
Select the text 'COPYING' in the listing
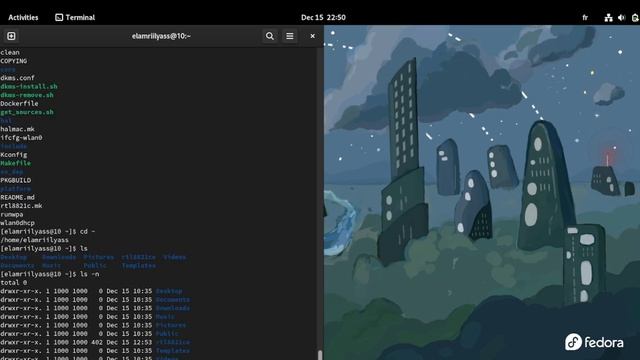[x=13, y=61]
